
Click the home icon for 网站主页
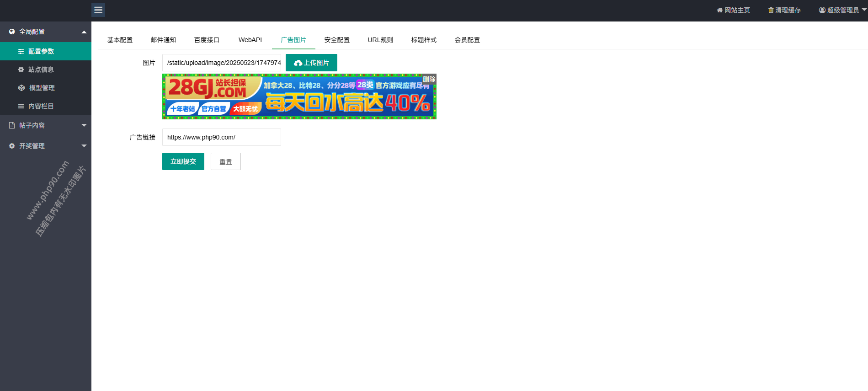[719, 10]
